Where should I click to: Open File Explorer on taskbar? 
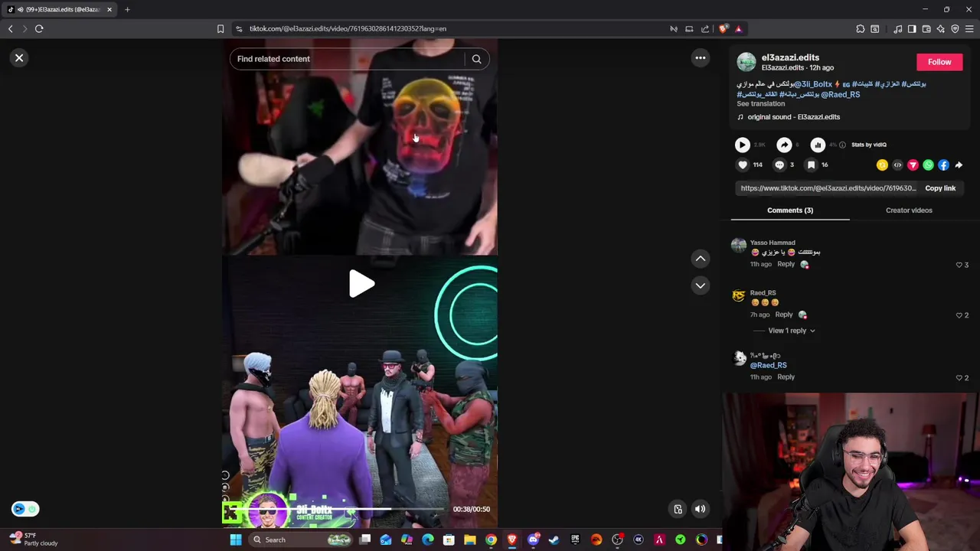pyautogui.click(x=469, y=540)
